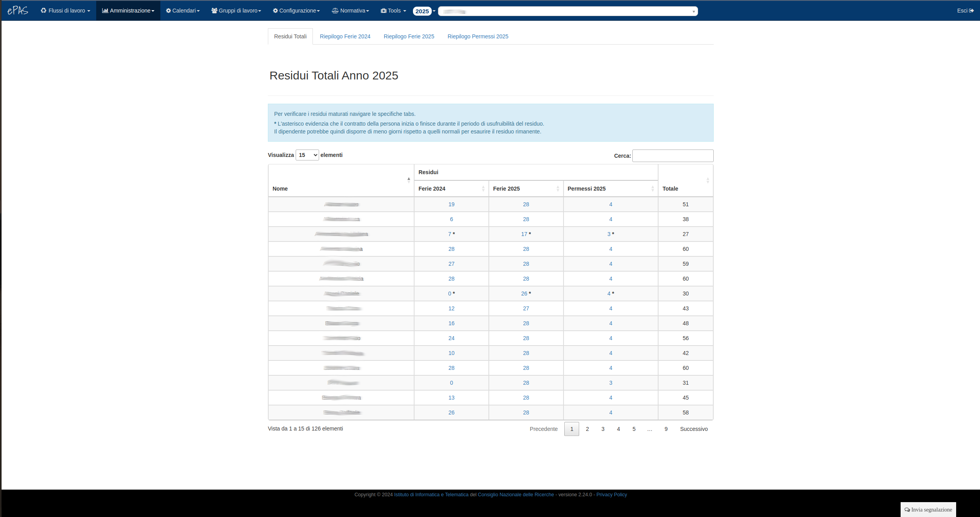980x517 pixels.
Task: Click the Invia segnalazione chat icon
Action: (907, 510)
